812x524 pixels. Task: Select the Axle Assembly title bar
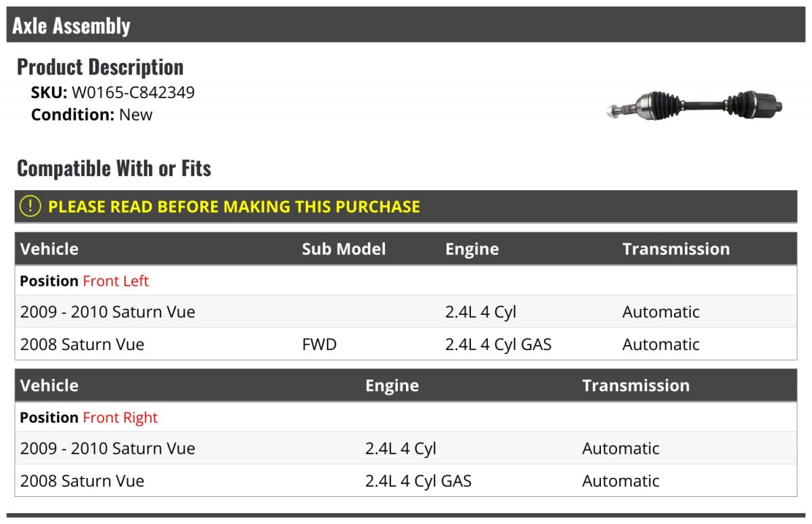406,26
